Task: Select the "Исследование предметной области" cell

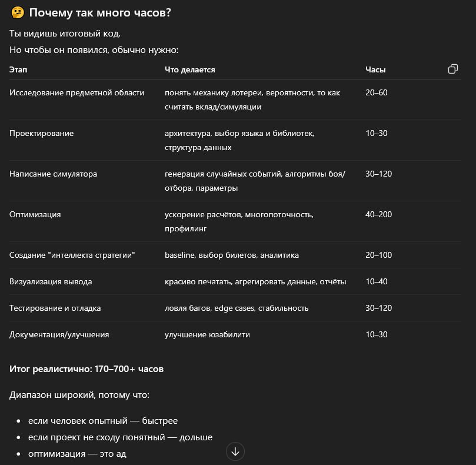Action: (x=76, y=92)
